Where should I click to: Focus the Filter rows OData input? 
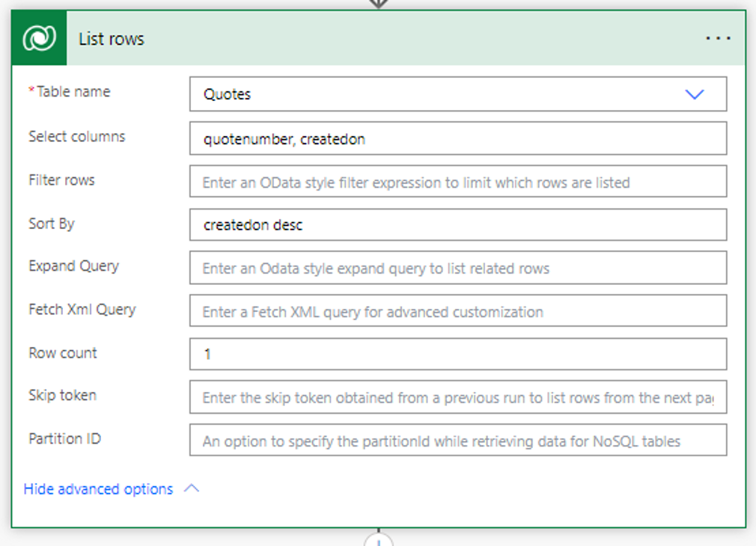457,182
